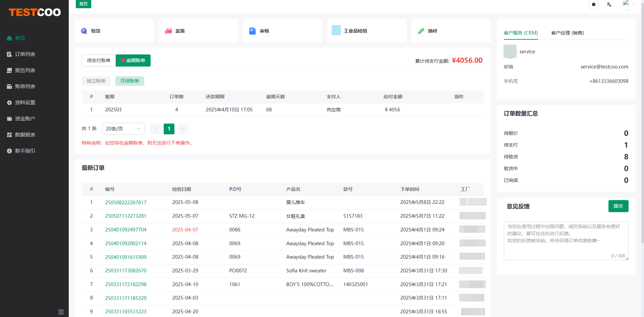Open order link 250508222267817

coord(125,202)
